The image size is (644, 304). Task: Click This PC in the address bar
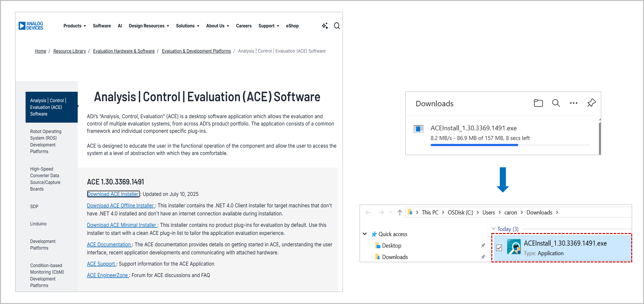[x=430, y=213]
